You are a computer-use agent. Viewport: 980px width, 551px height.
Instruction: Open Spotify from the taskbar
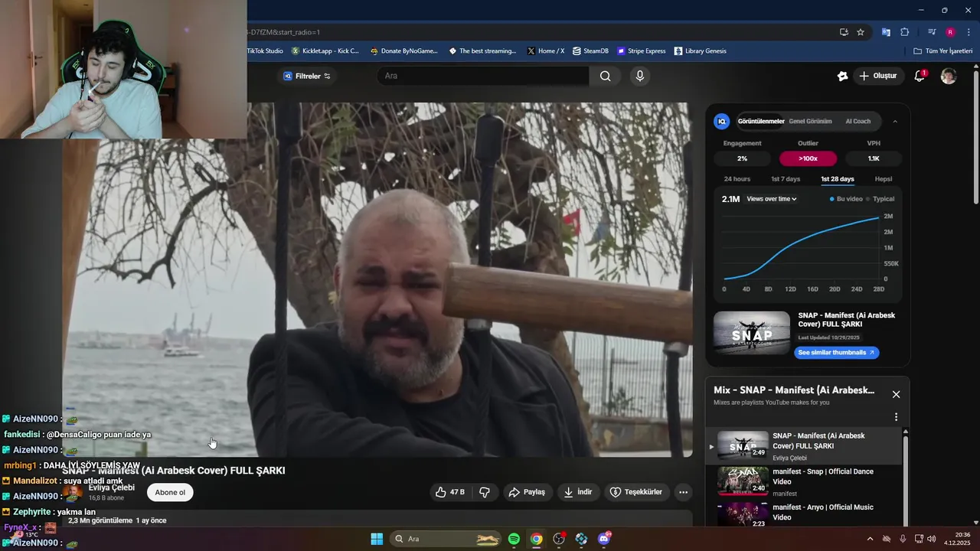click(x=514, y=539)
